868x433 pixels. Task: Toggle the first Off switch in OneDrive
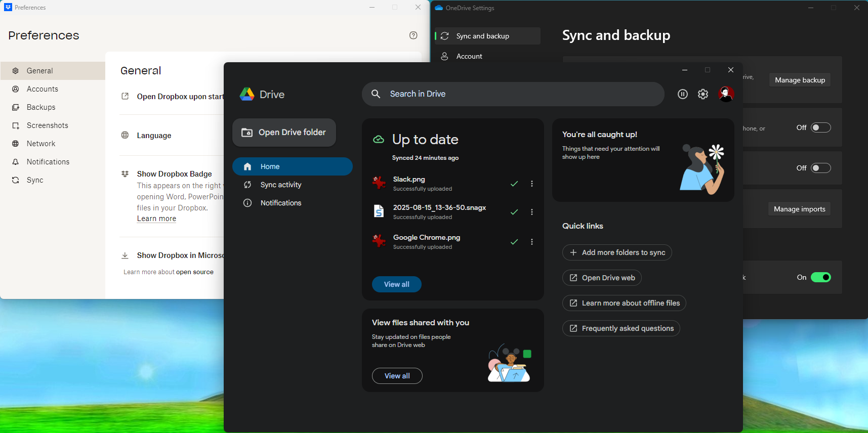click(820, 127)
